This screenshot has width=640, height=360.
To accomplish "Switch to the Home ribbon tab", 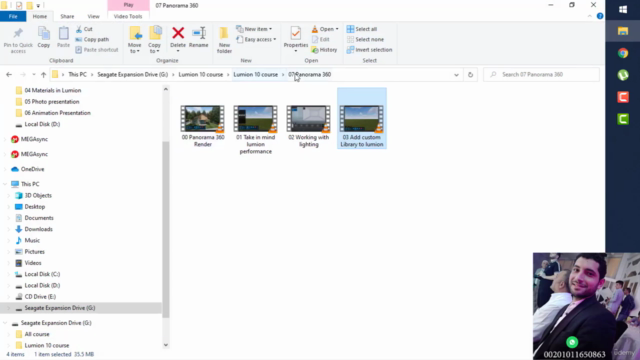I will click(x=40, y=16).
